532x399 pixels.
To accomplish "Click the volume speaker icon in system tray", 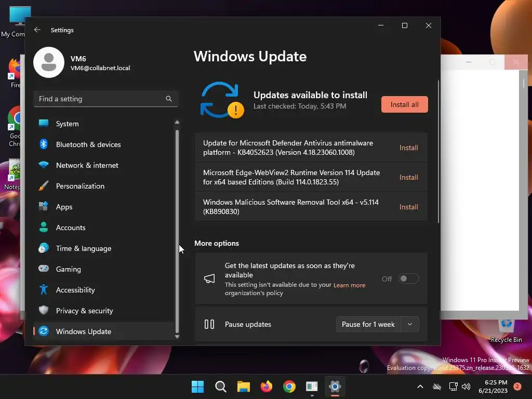I will pos(466,387).
